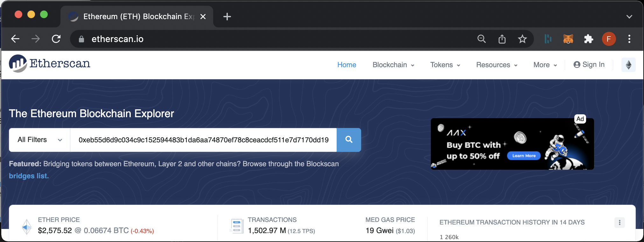The image size is (644, 242).
Task: Expand the Resources menu
Action: [x=497, y=65]
